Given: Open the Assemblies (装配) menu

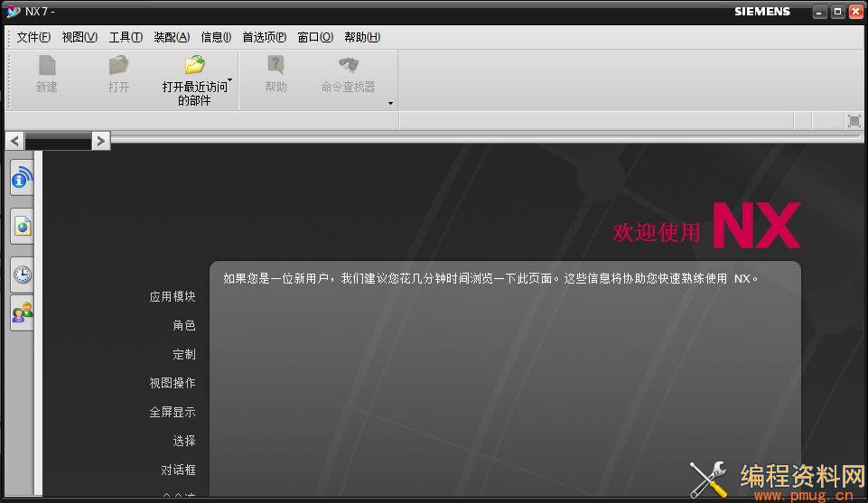Looking at the screenshot, I should click(172, 37).
